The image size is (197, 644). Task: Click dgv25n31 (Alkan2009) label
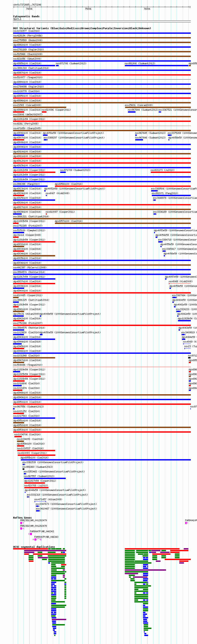click(26, 314)
